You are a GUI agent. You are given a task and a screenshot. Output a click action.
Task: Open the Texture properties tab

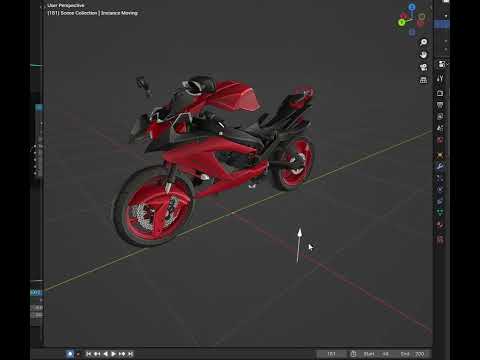click(x=440, y=239)
